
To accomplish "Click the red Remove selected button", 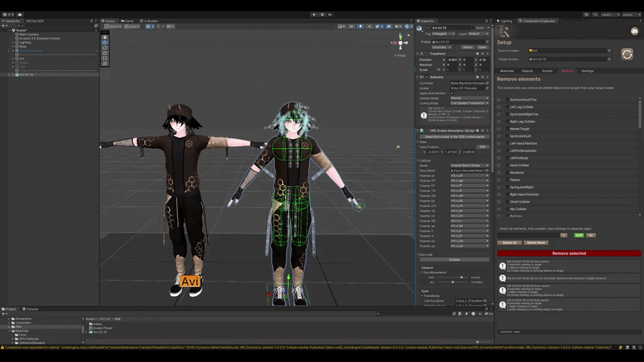I will (569, 253).
